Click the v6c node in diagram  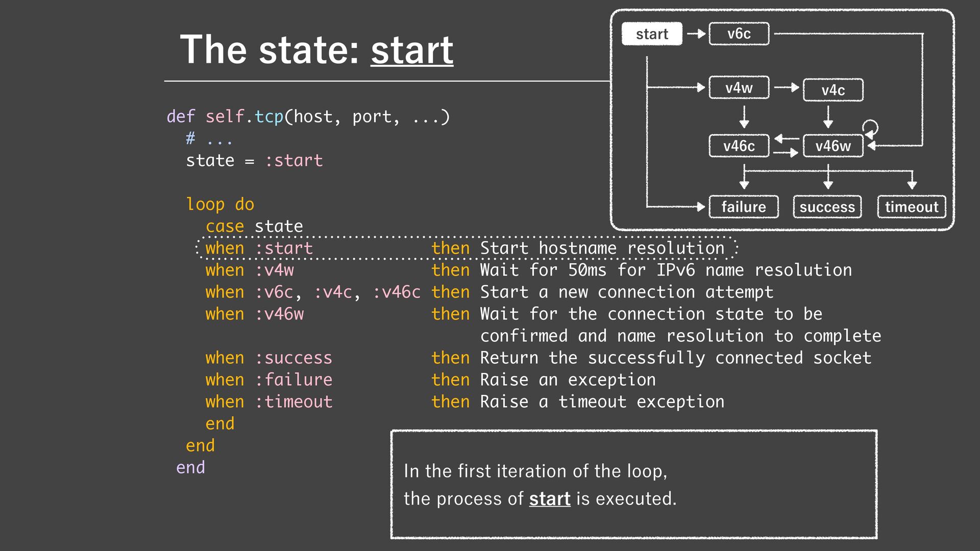tap(739, 34)
